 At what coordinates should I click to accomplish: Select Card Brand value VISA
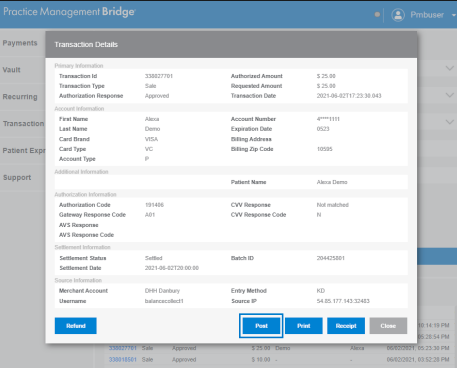click(151, 139)
